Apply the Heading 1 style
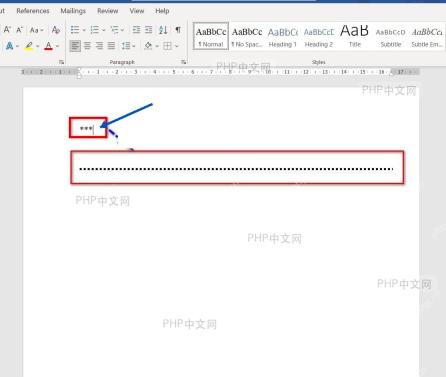Image resolution: width=446 pixels, height=377 pixels. coord(283,37)
